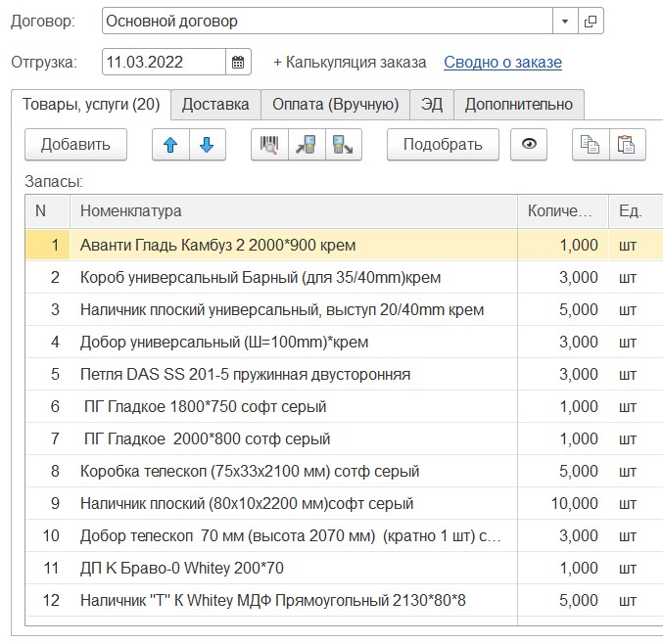
Task: Expand the Калькуляция заказа section
Action: tap(350, 63)
